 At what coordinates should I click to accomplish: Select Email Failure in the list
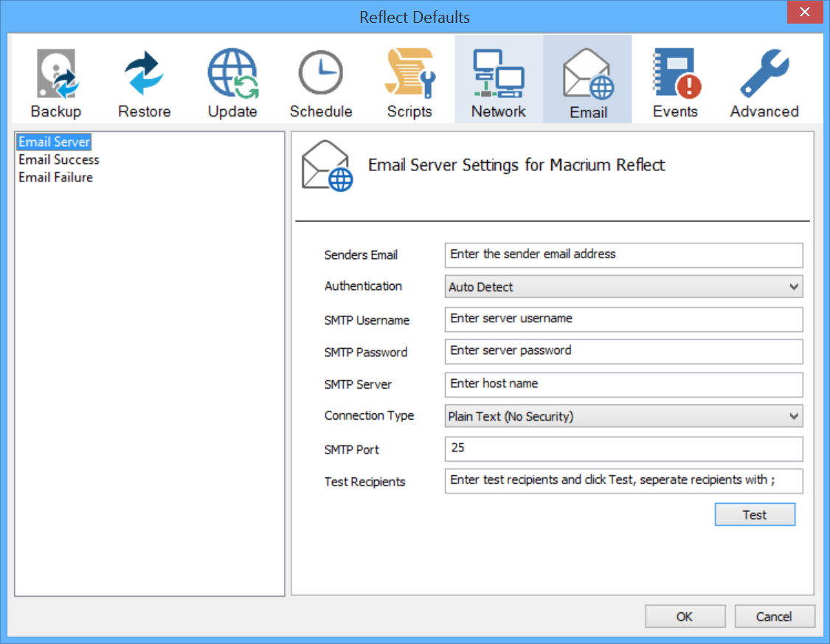click(56, 177)
